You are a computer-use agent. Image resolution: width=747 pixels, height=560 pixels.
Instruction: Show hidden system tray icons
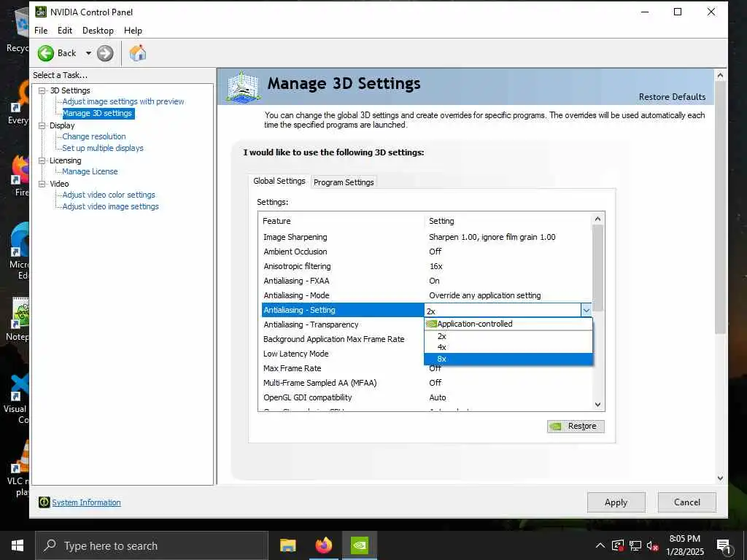pyautogui.click(x=600, y=545)
